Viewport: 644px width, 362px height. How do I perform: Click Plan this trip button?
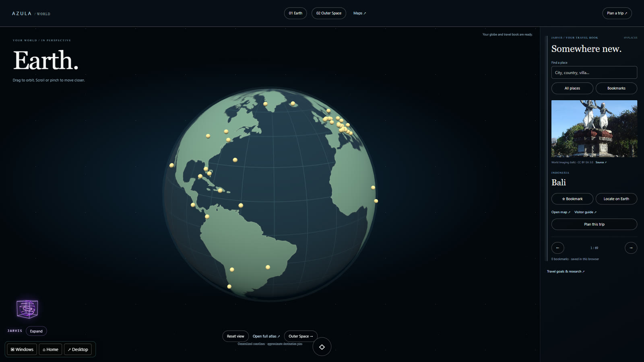pyautogui.click(x=594, y=224)
